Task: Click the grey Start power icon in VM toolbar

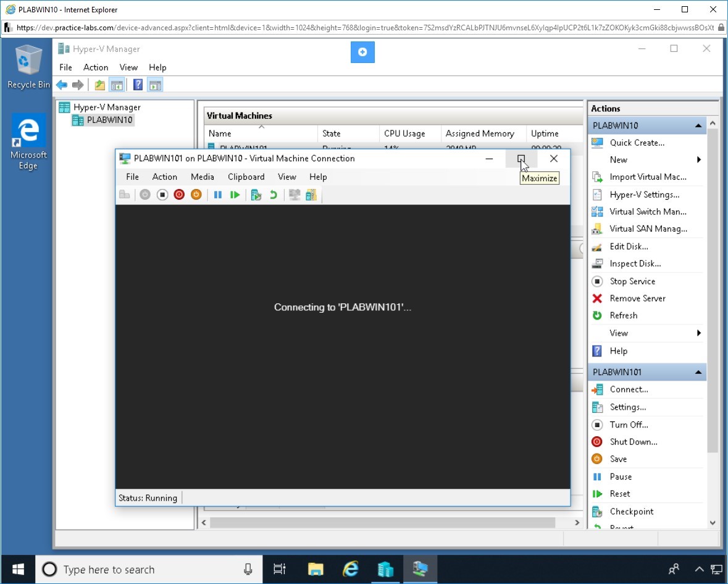Action: pyautogui.click(x=145, y=195)
